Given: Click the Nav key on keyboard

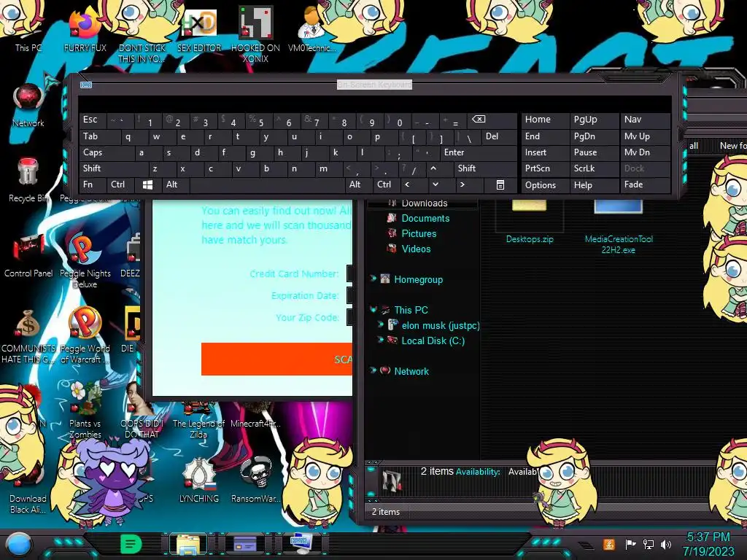Looking at the screenshot, I should pyautogui.click(x=645, y=120).
